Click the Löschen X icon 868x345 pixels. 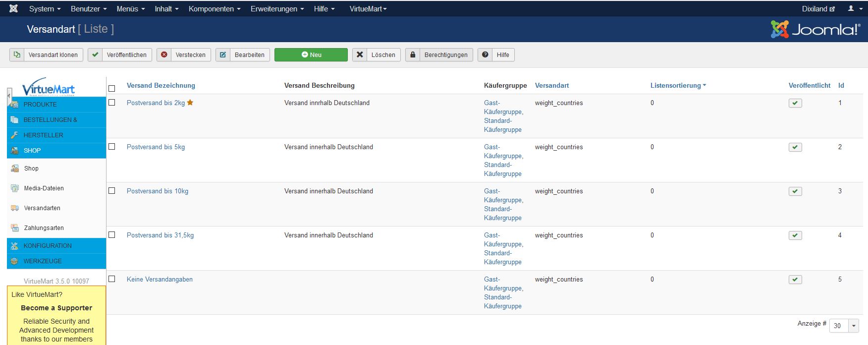point(360,55)
